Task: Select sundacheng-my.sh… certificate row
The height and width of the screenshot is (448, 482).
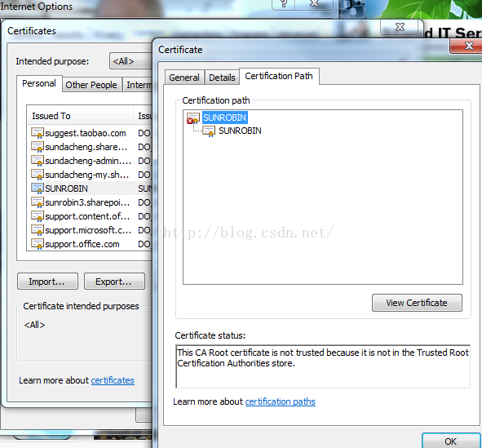Action: pos(91,175)
